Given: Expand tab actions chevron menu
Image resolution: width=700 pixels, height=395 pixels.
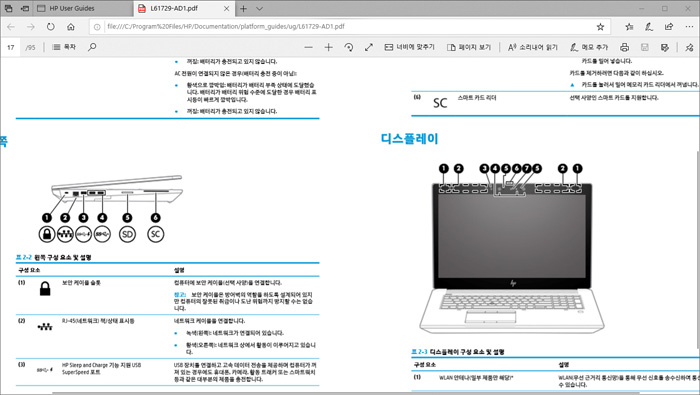Looking at the screenshot, I should click(259, 8).
